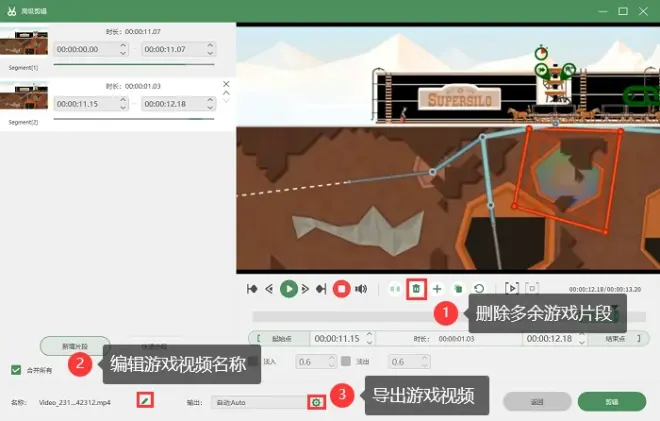Screen dimensions: 660x421
Task: Click Segment[1] progress bar
Action: pyautogui.click(x=134, y=64)
